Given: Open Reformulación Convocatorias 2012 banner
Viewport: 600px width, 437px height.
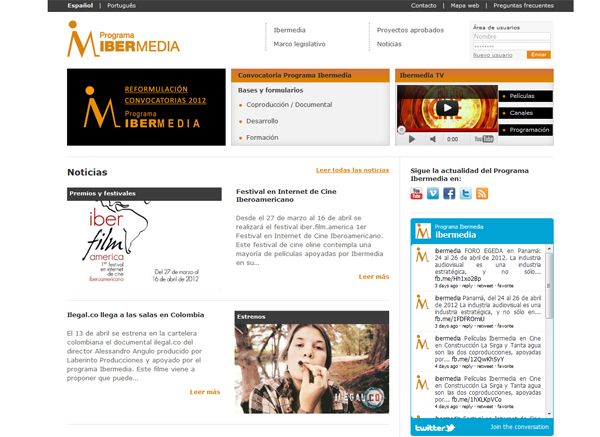Looking at the screenshot, I should click(146, 107).
